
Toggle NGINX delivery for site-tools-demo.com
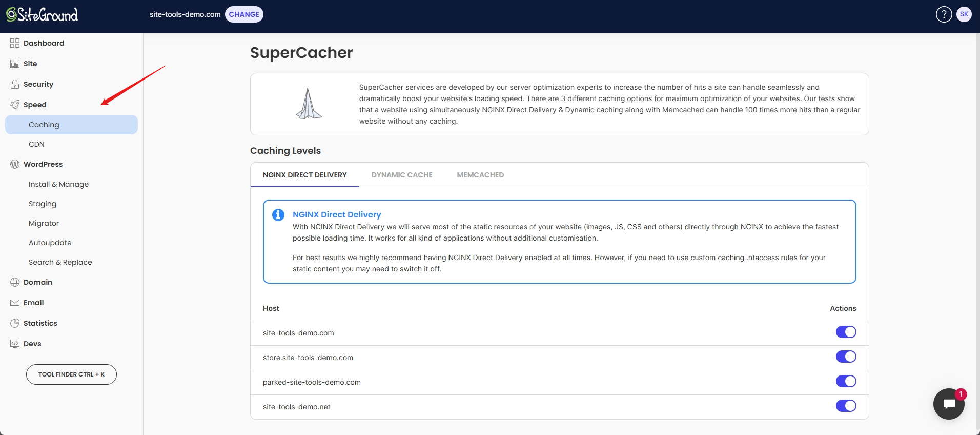point(846,332)
